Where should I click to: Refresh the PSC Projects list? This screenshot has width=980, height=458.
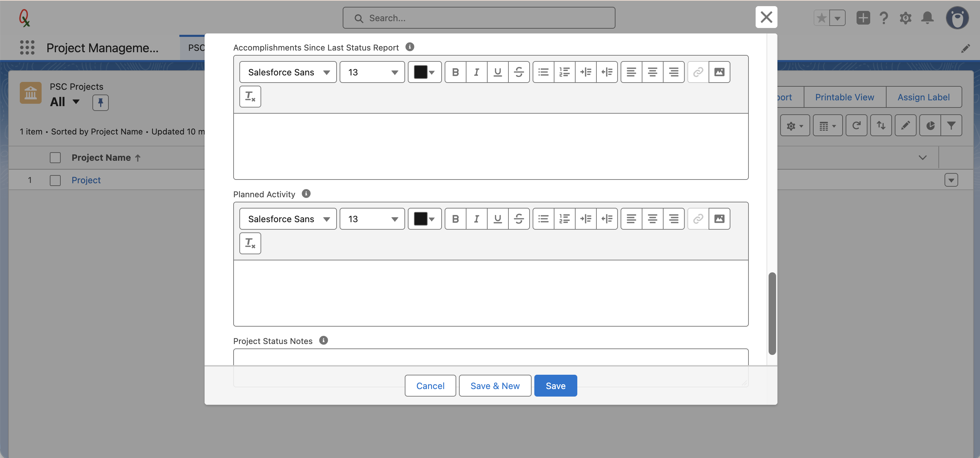click(x=856, y=126)
